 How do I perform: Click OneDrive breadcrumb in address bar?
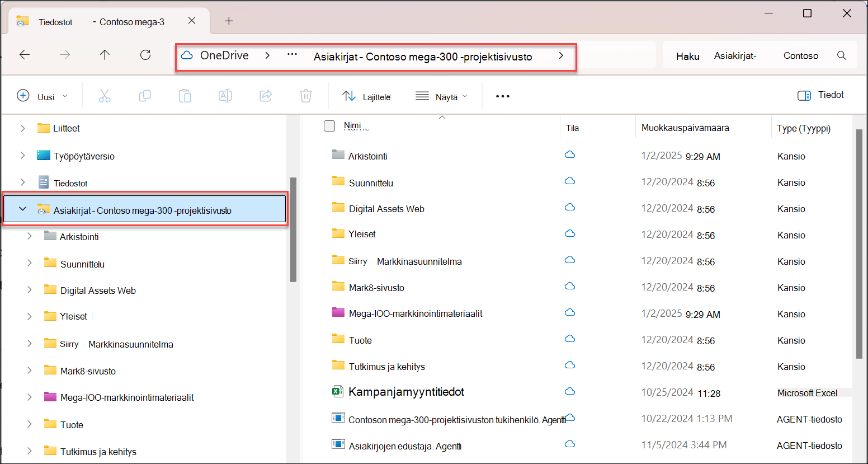click(x=224, y=55)
